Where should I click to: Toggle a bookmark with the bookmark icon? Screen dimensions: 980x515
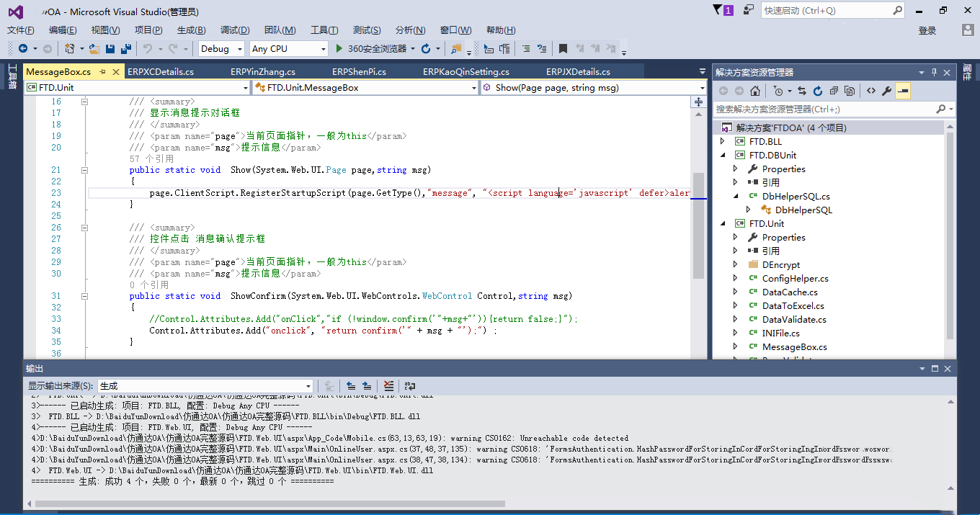[563, 49]
